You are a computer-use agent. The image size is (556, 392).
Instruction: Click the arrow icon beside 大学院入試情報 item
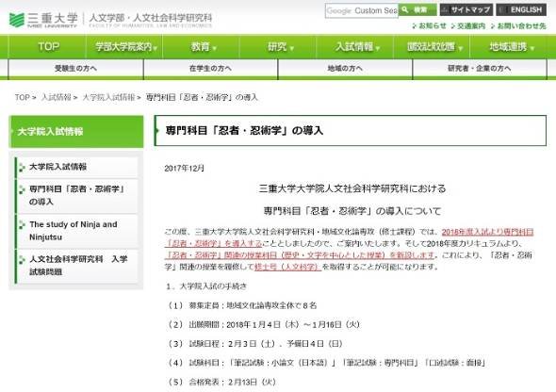pos(22,167)
